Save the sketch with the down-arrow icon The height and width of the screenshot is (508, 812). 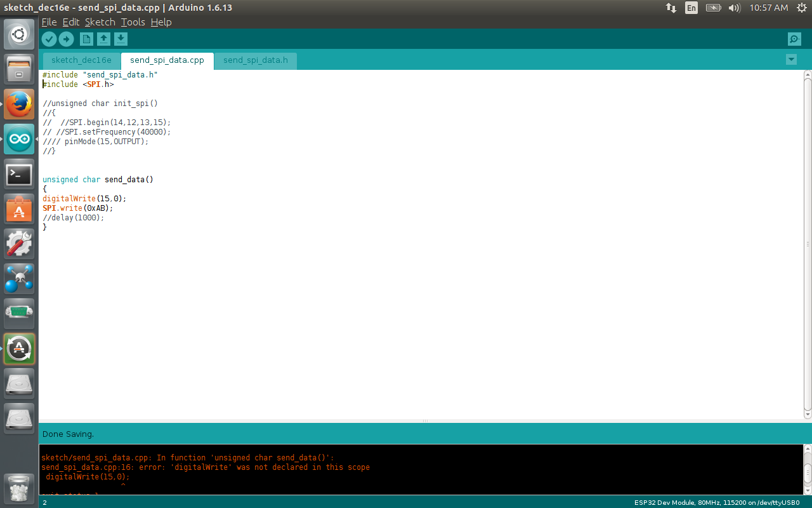pos(121,39)
